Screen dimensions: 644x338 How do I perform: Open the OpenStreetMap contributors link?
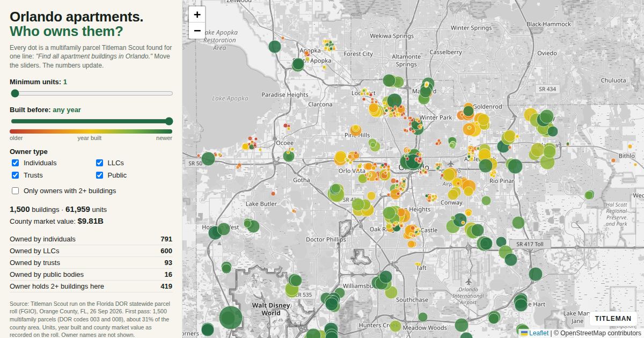(597, 333)
